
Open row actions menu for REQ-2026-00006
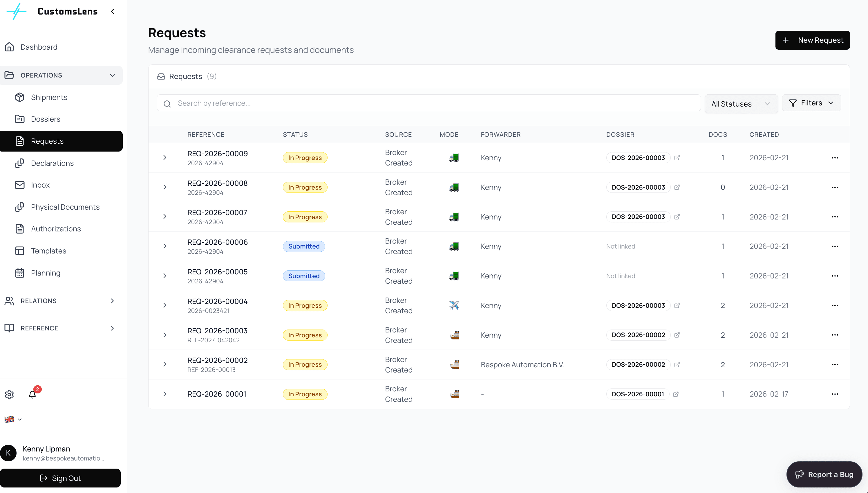click(x=835, y=246)
